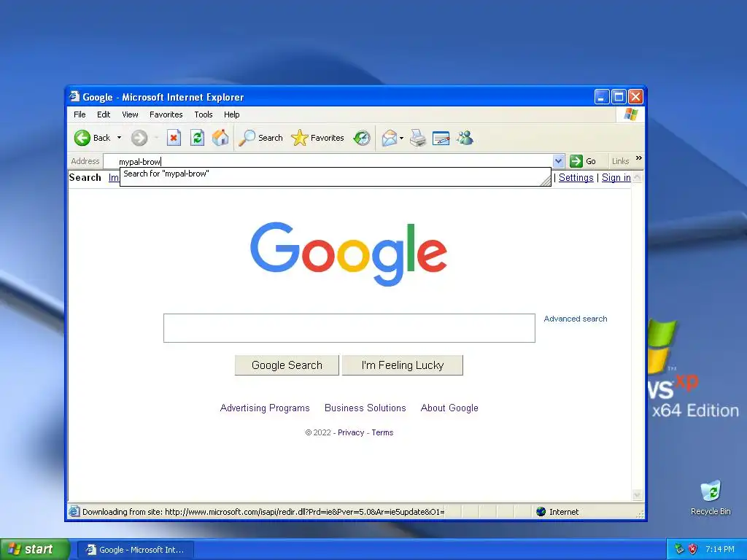
Task: Expand the Links toolbar chevron
Action: (x=638, y=158)
